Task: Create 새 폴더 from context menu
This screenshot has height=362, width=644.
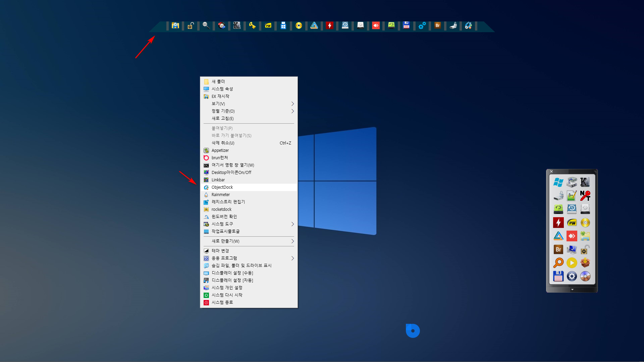Action: [x=249, y=81]
